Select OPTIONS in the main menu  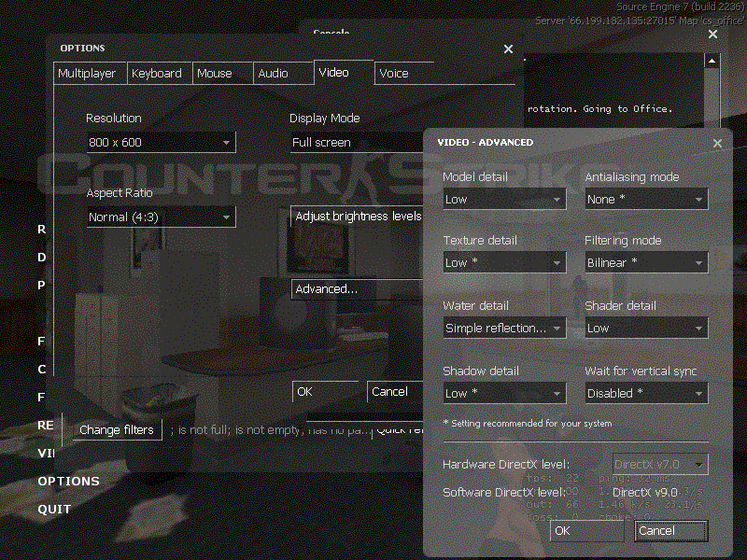click(68, 482)
